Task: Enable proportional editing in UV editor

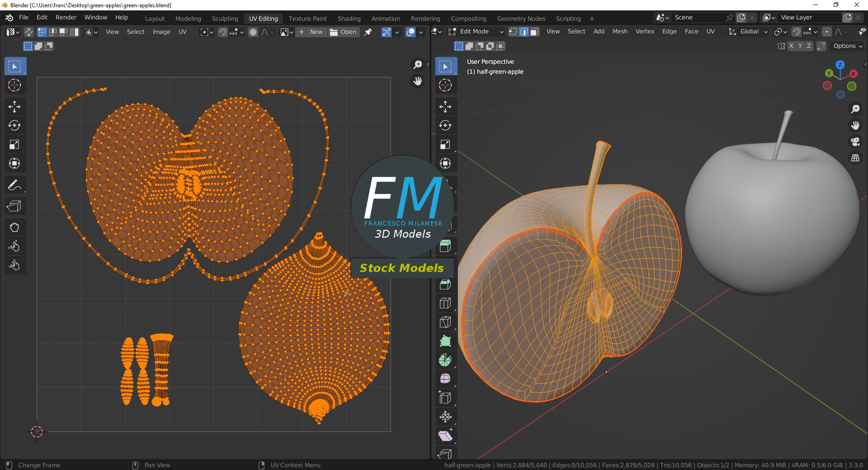Action: [x=253, y=32]
